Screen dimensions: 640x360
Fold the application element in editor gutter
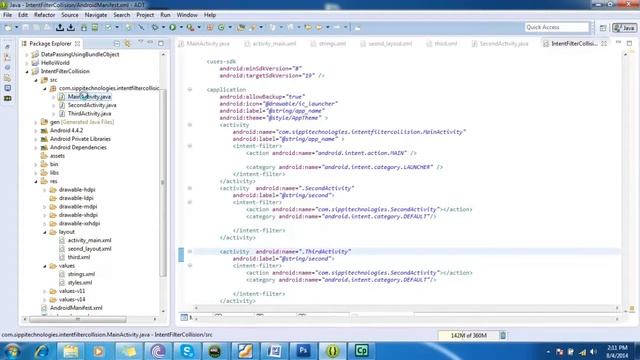click(x=190, y=89)
